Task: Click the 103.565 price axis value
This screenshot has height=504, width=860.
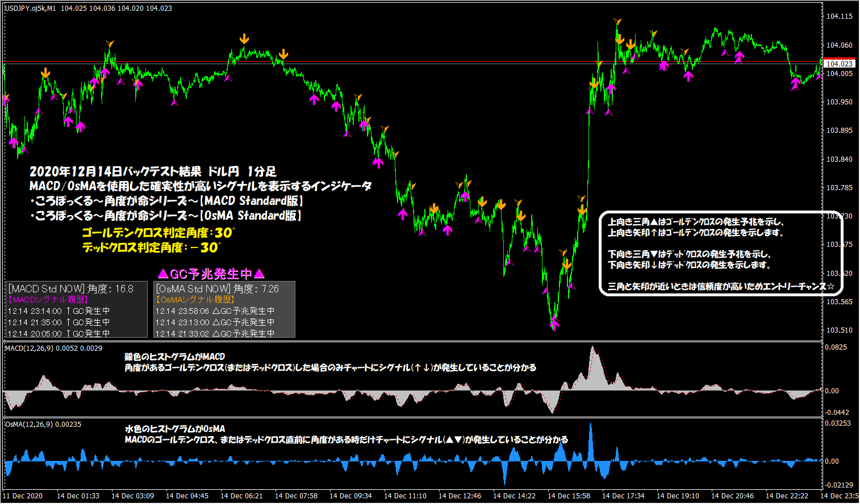Action: pos(839,302)
